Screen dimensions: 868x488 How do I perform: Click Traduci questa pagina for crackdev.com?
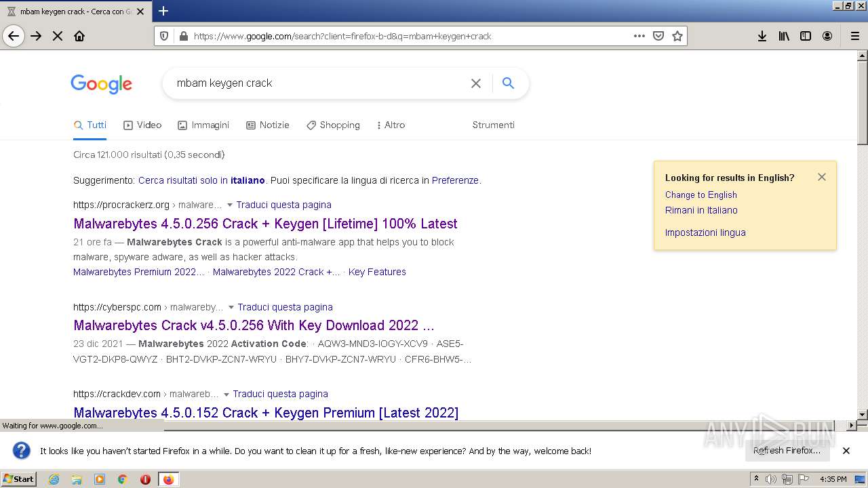pyautogui.click(x=280, y=394)
